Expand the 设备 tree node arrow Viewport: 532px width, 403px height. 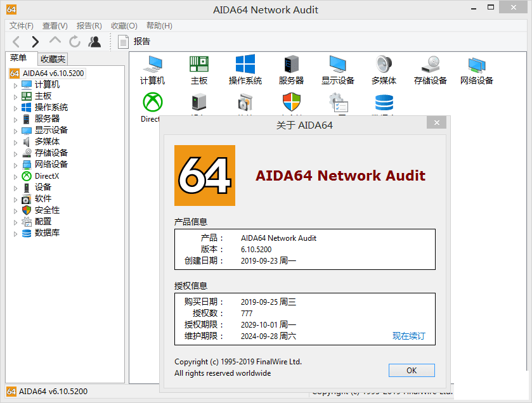(x=15, y=188)
